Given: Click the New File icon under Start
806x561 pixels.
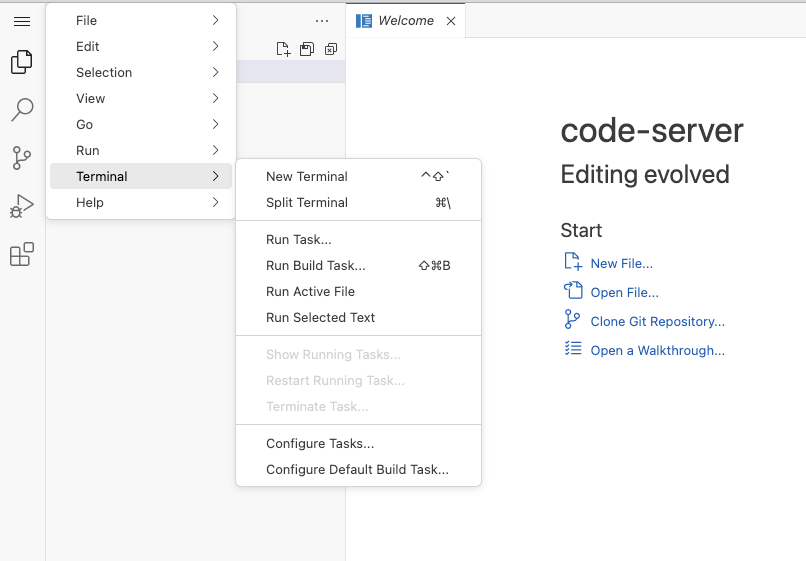Looking at the screenshot, I should (573, 261).
